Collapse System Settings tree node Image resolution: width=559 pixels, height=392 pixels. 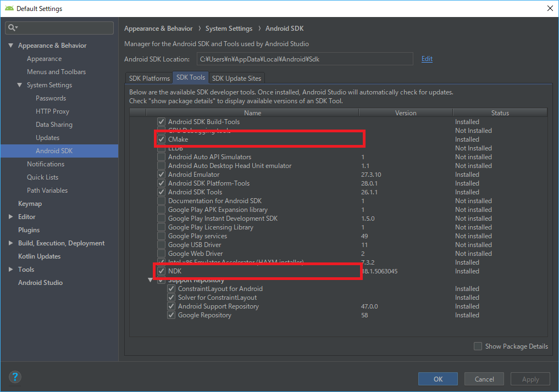point(20,85)
